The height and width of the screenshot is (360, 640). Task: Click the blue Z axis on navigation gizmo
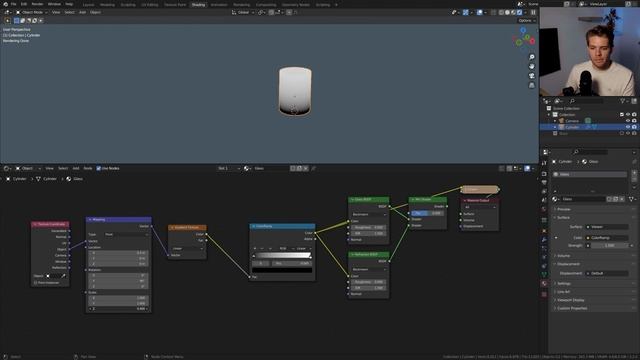(523, 30)
